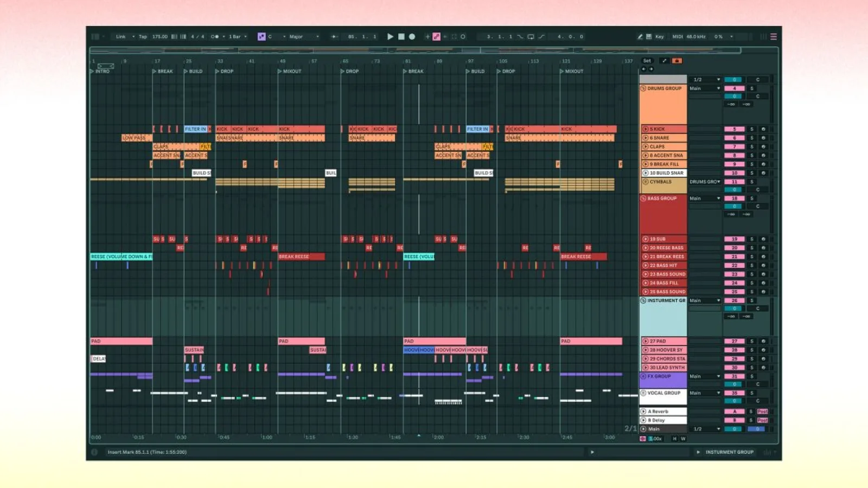Click the MIDI map mode button
Image resolution: width=868 pixels, height=488 pixels.
tap(678, 36)
